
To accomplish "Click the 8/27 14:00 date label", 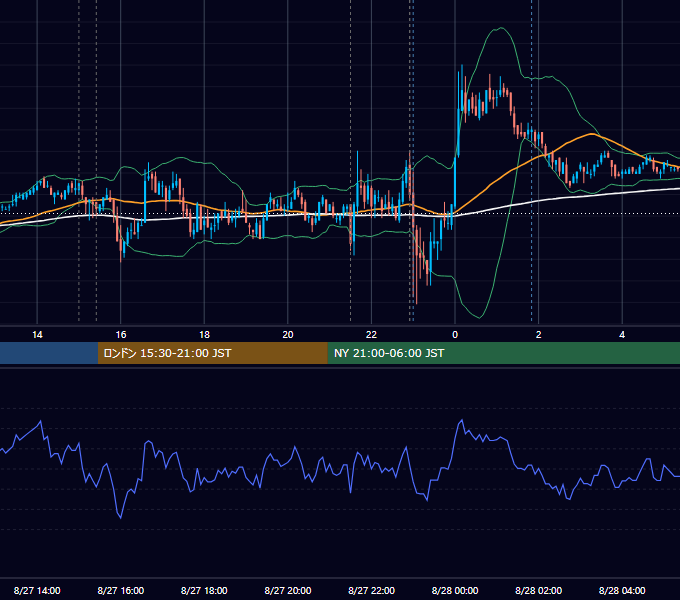I will tap(37, 590).
